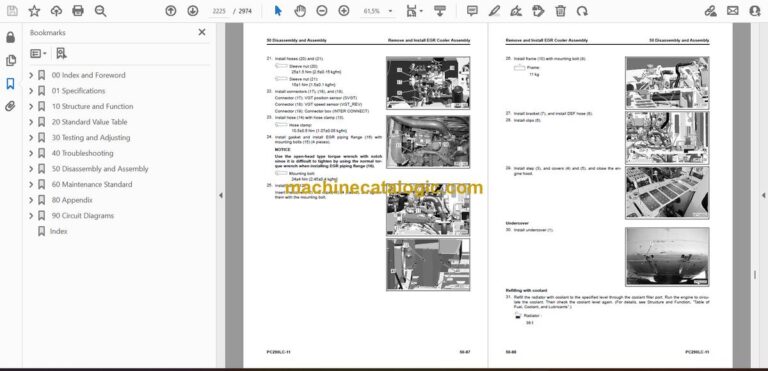Expand the 40 Troubleshooting bookmark

[x=31, y=153]
